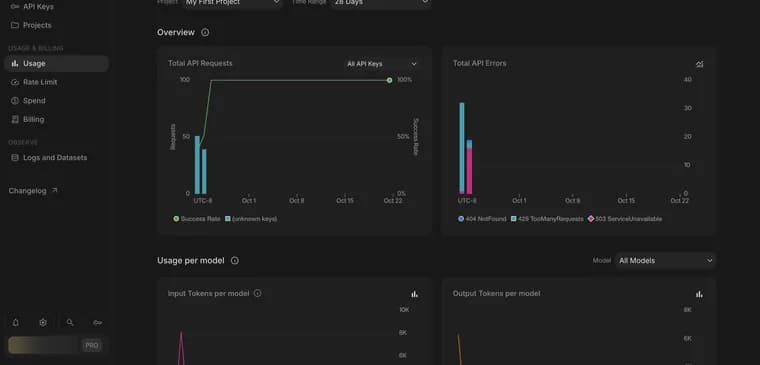Toggle chart type on Output Tokens per model
Screen dimensions: 760x365
point(699,294)
